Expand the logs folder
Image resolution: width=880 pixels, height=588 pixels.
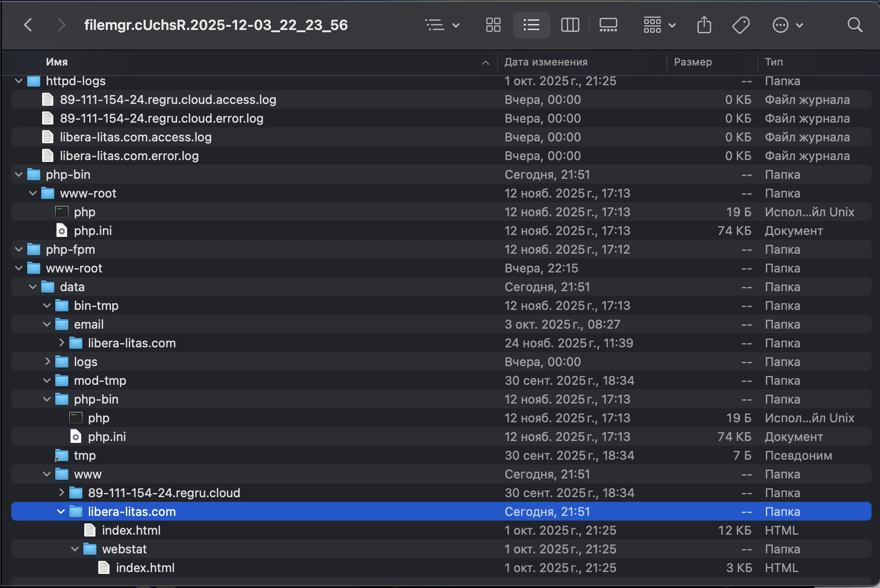(47, 361)
